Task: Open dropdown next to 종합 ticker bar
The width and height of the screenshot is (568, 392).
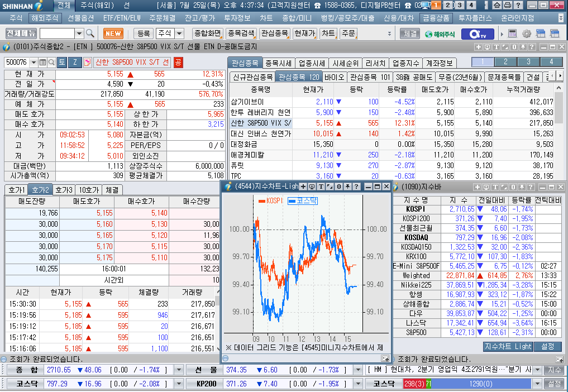Action: (179, 370)
